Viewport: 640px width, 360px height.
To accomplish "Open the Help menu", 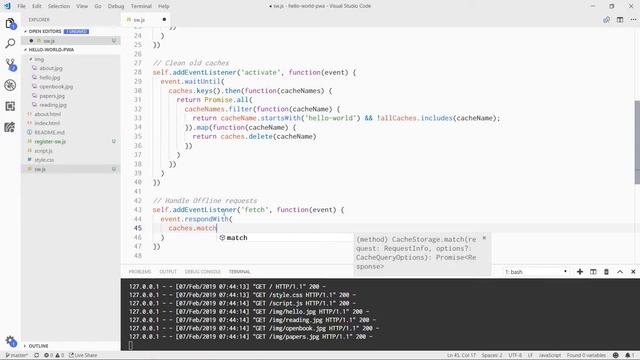I will point(164,6).
